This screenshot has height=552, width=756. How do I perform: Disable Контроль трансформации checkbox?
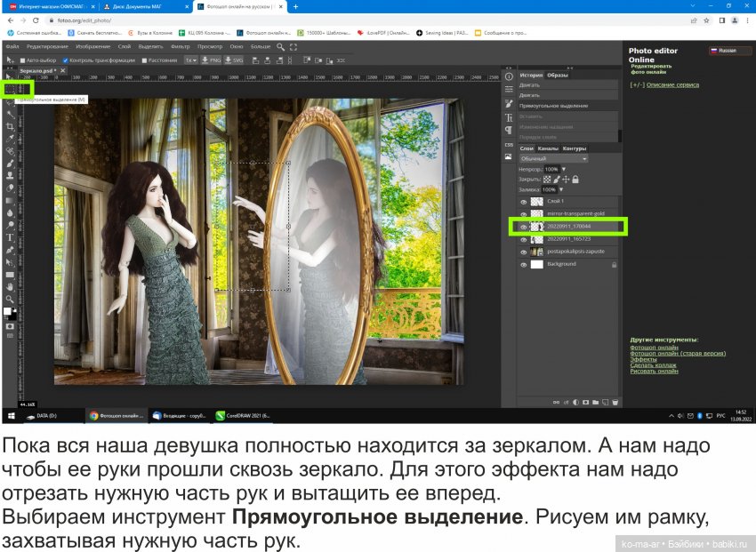point(65,60)
